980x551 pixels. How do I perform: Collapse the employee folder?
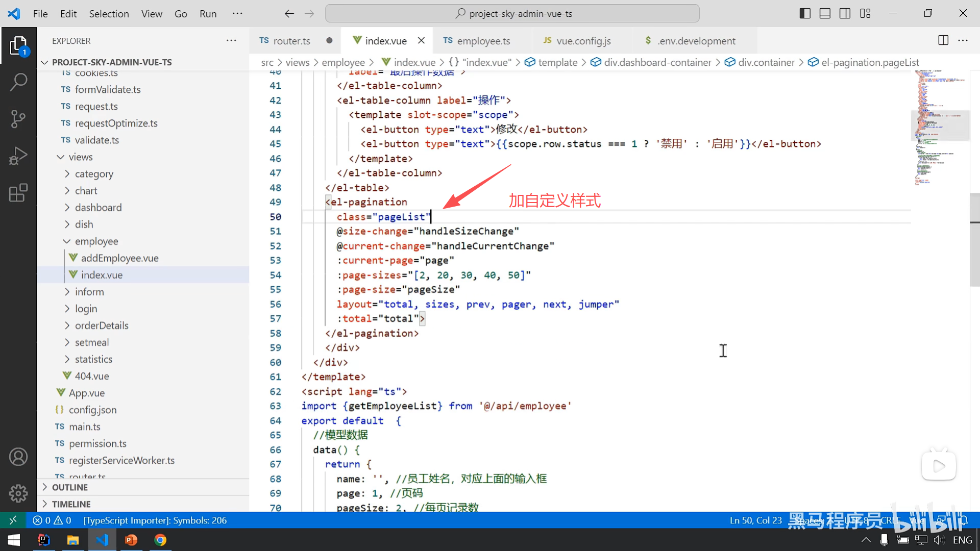pos(96,241)
